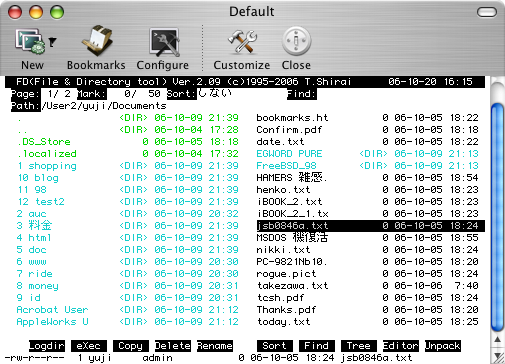The image size is (505, 364).
Task: Select the '4 html' directory
Action: 128,238
